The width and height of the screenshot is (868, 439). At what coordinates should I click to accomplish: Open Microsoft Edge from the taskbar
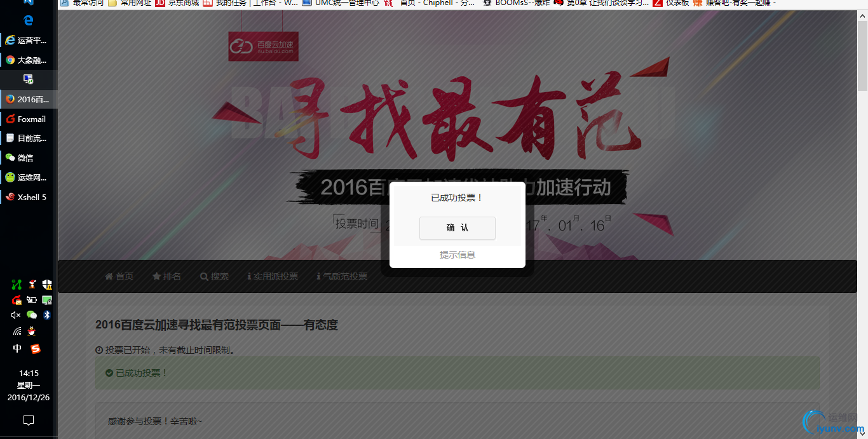coord(29,21)
